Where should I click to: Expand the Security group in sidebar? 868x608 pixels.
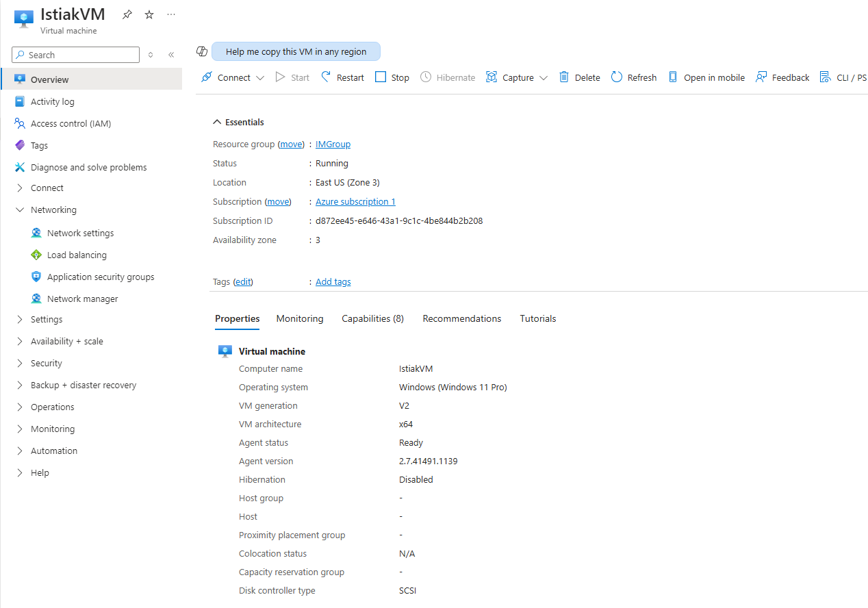pos(20,363)
